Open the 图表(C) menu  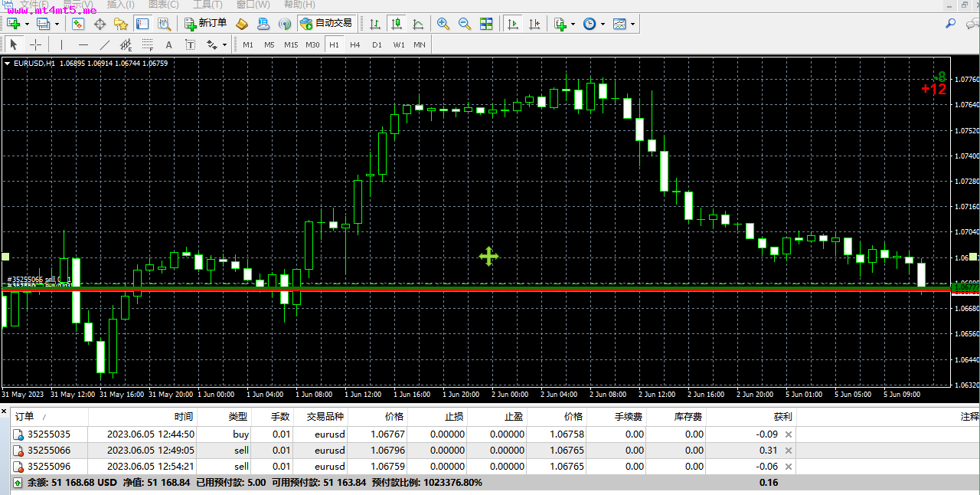[163, 5]
